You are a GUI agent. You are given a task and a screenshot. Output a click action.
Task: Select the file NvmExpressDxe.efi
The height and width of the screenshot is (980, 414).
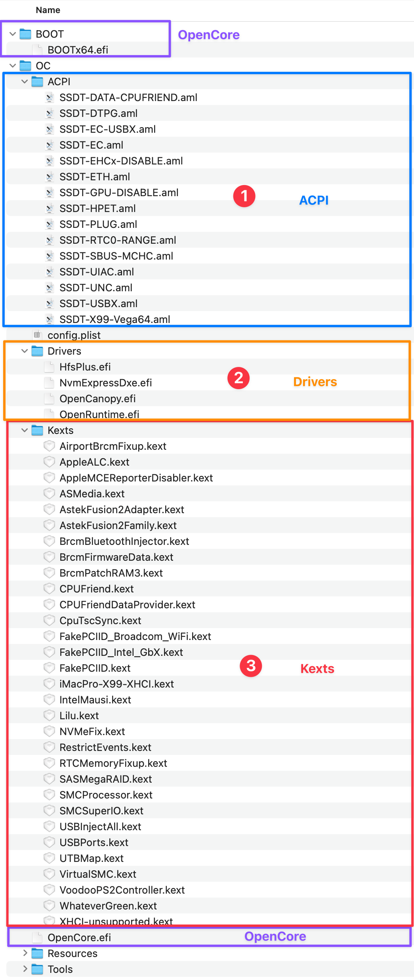click(x=106, y=383)
